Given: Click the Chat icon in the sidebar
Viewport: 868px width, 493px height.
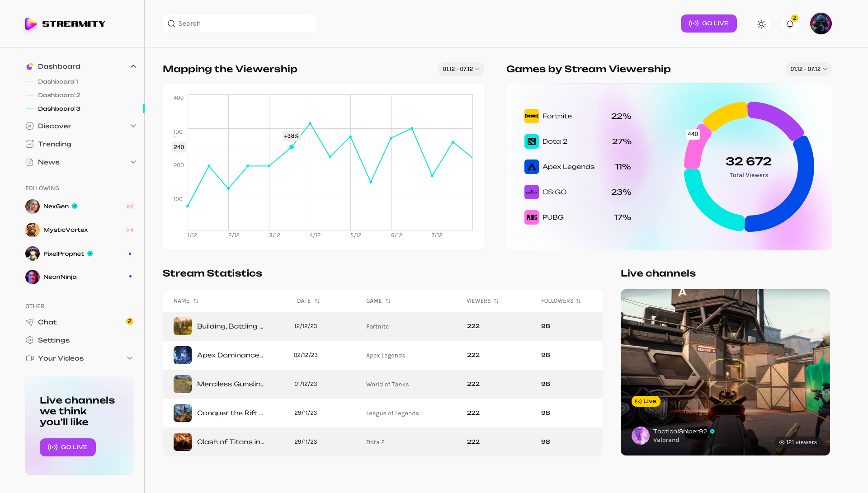Looking at the screenshot, I should tap(29, 322).
